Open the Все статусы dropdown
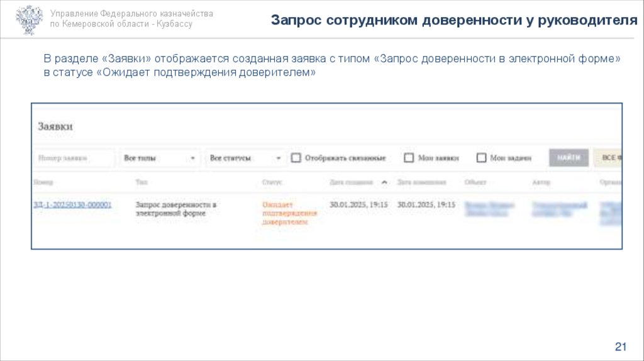Image resolution: width=644 pixels, height=361 pixels. [245, 158]
